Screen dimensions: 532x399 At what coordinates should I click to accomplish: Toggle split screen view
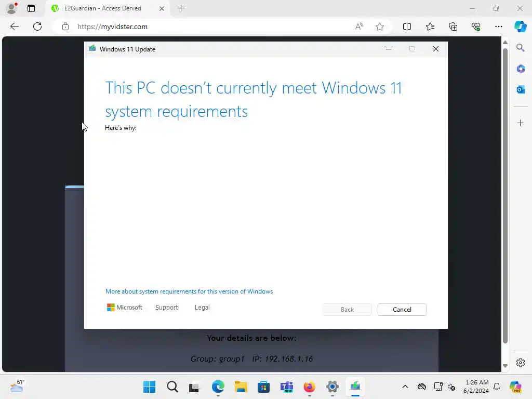click(407, 26)
